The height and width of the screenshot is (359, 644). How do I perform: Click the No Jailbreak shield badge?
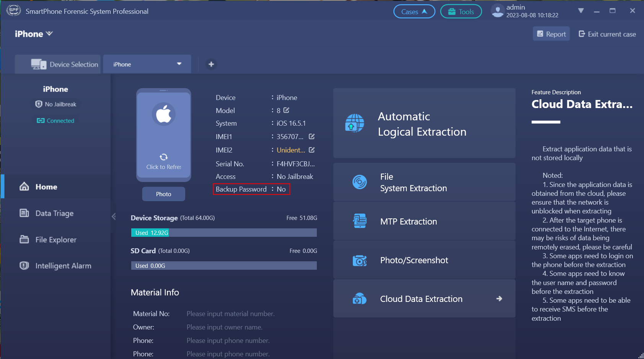[55, 104]
